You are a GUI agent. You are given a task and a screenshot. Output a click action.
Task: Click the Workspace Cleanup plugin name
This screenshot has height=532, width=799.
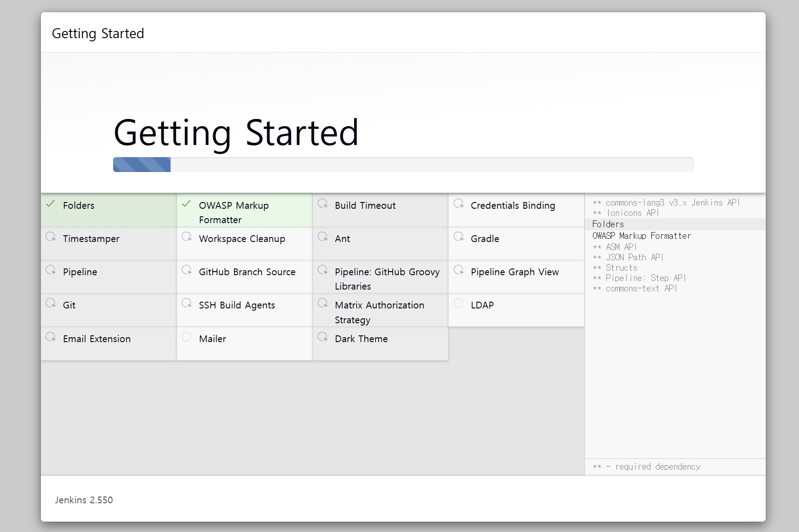tap(242, 239)
